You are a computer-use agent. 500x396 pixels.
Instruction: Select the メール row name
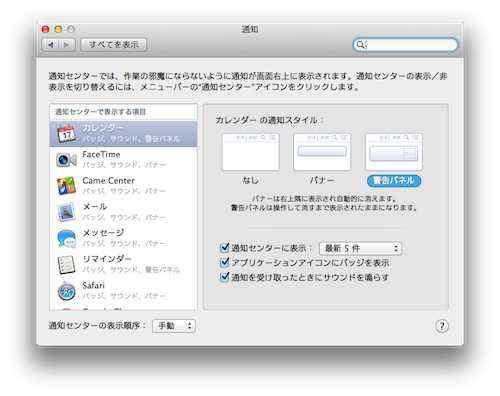coord(94,207)
